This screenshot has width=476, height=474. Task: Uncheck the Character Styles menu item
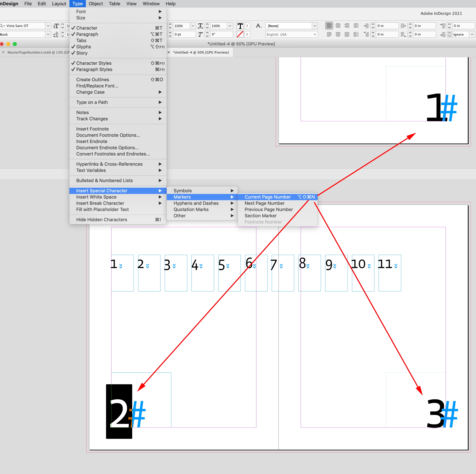click(94, 63)
